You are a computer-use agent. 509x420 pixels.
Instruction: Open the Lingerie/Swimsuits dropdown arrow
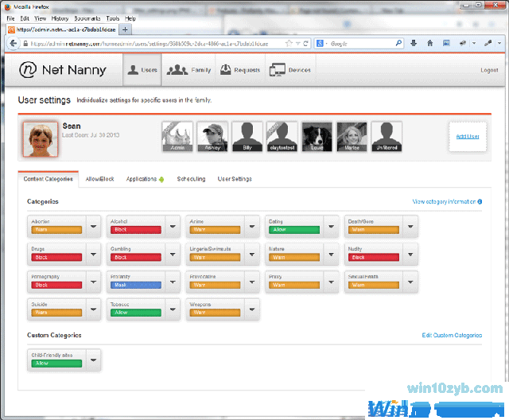tap(252, 255)
